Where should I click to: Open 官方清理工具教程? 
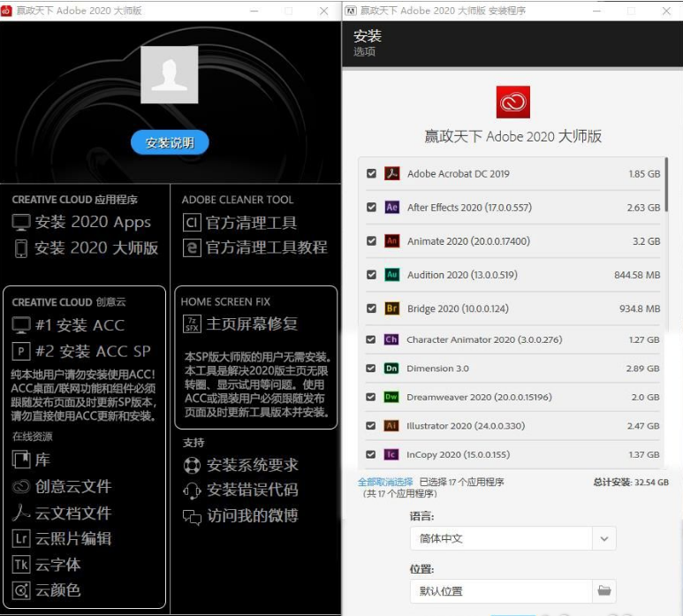tap(266, 247)
